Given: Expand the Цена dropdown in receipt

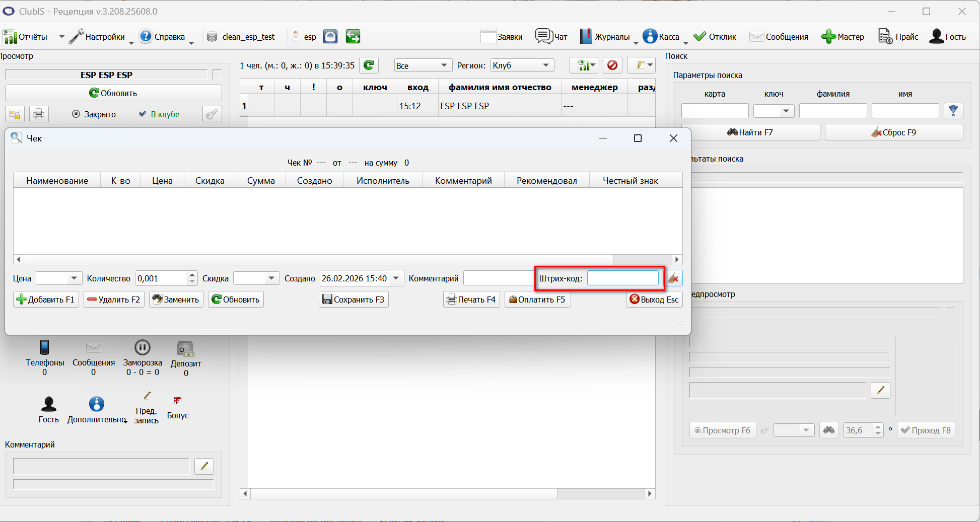Looking at the screenshot, I should (74, 278).
